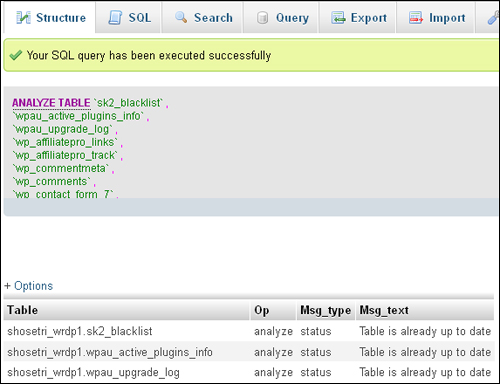
Task: Open the Export tab
Action: coord(358,17)
